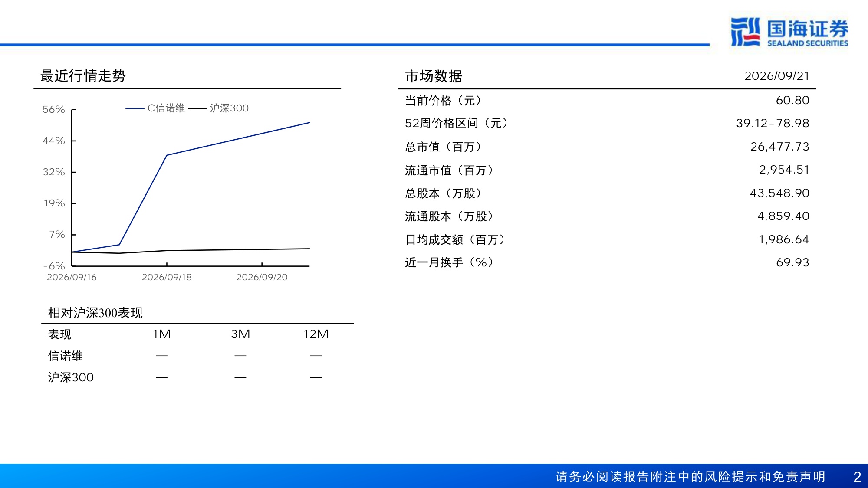Image resolution: width=868 pixels, height=488 pixels.
Task: Select the 52周价格区间（元）label
Action: 457,123
